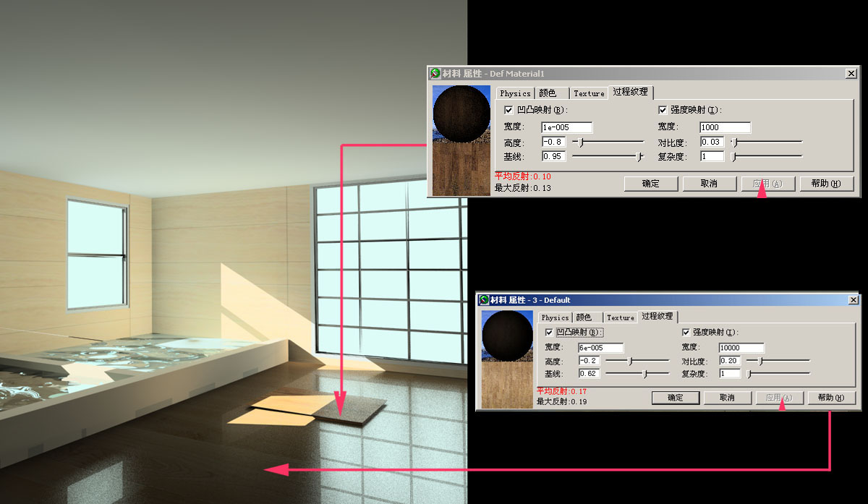This screenshot has height=504, width=868.
Task: Open the 颜色 tab in the Def Material1 dialog
Action: coord(553,93)
